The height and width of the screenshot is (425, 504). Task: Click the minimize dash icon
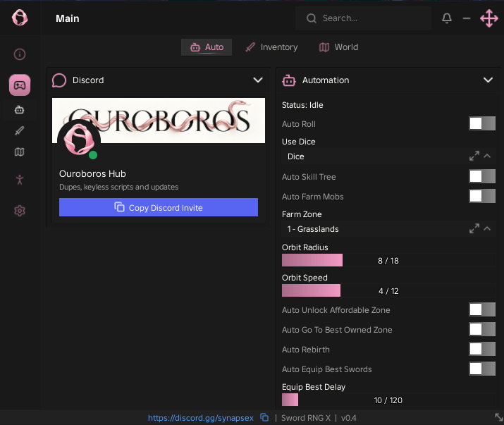click(467, 18)
